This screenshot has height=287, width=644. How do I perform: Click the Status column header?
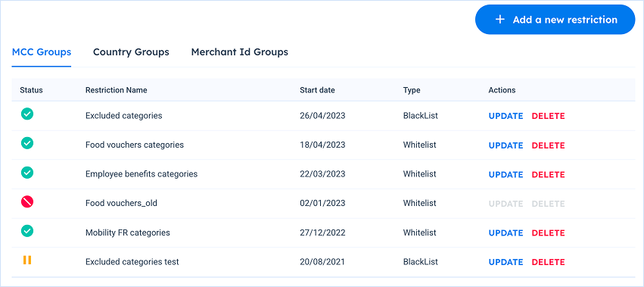tap(31, 90)
